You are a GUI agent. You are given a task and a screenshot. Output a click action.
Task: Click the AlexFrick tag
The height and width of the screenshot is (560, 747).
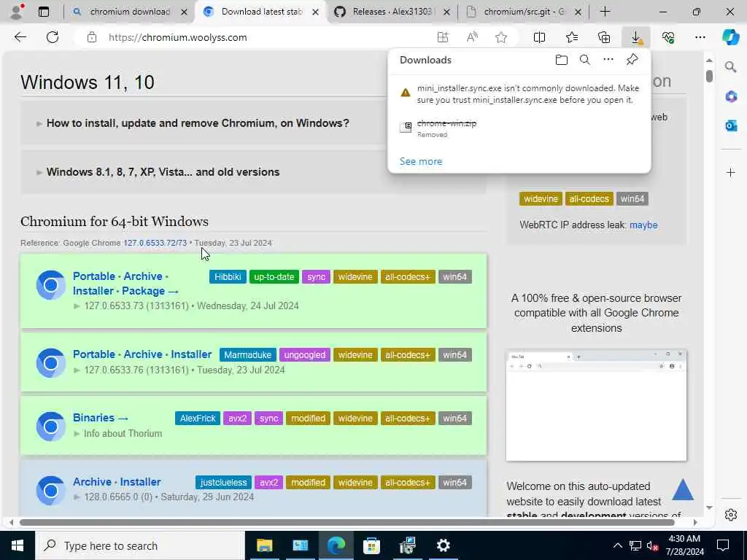198,418
